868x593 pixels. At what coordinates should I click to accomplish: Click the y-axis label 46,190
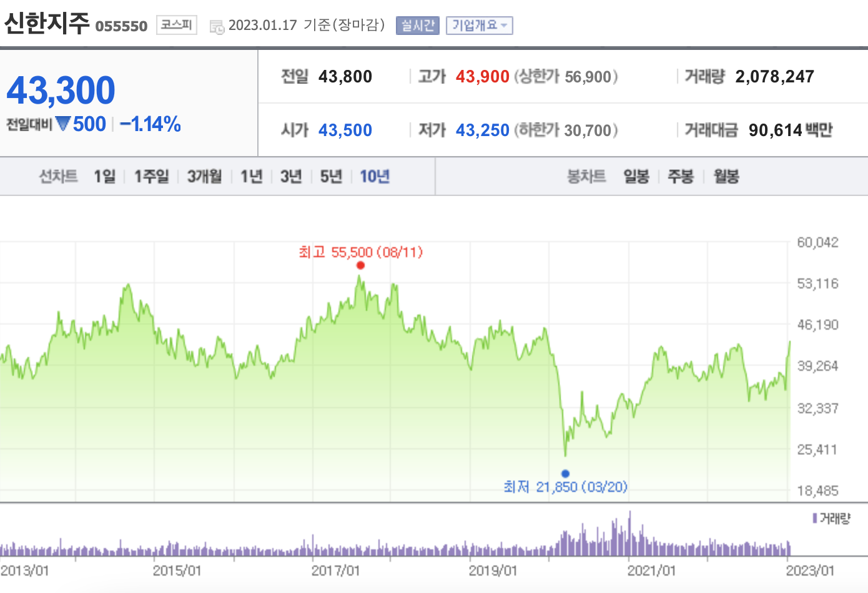point(817,325)
